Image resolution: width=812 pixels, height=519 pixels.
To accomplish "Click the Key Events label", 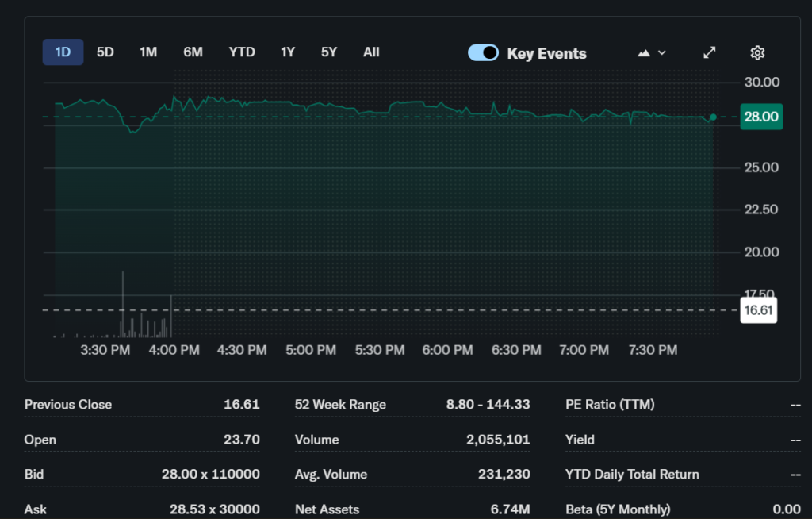I will 546,53.
